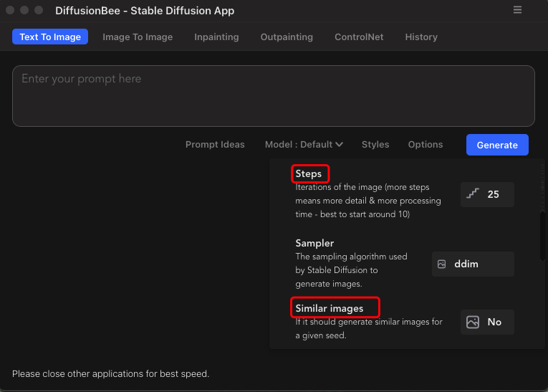Close the DiffusionBee window
548x392 pixels.
[x=10, y=10]
